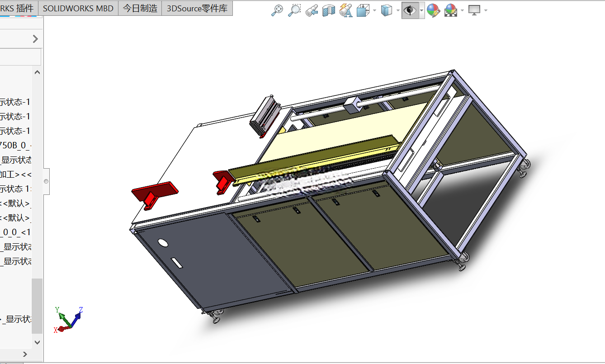The height and width of the screenshot is (364, 605).
Task: Open the Edit Appearance color ball icon
Action: coord(433,10)
